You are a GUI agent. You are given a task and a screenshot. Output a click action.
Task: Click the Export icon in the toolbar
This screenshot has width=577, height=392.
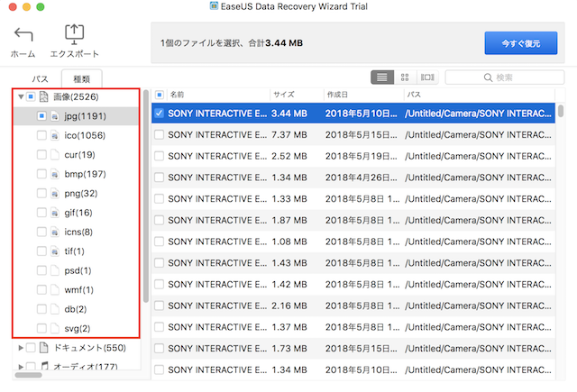74,34
